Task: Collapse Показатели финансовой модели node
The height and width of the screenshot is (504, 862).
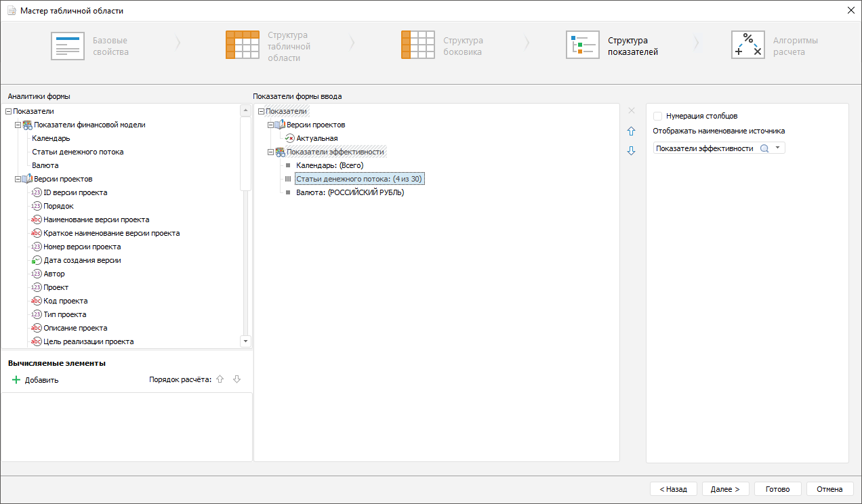Action: (x=18, y=125)
